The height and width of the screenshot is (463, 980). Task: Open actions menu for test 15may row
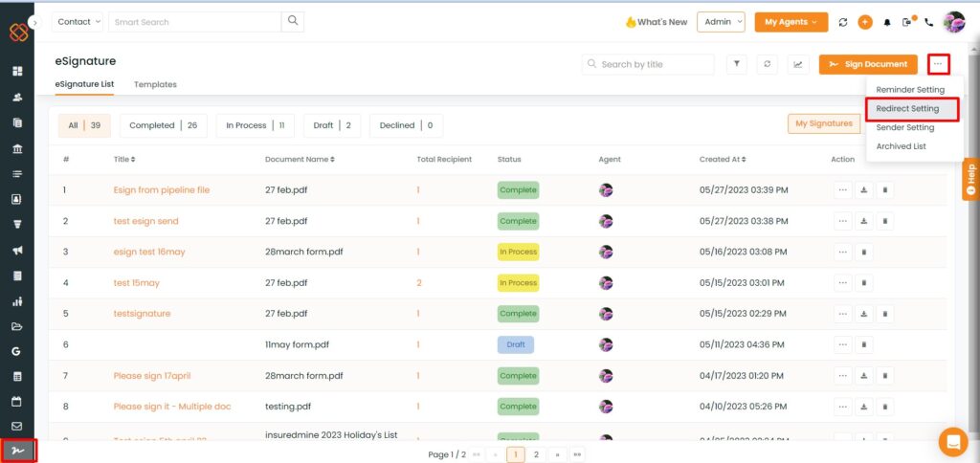(842, 283)
